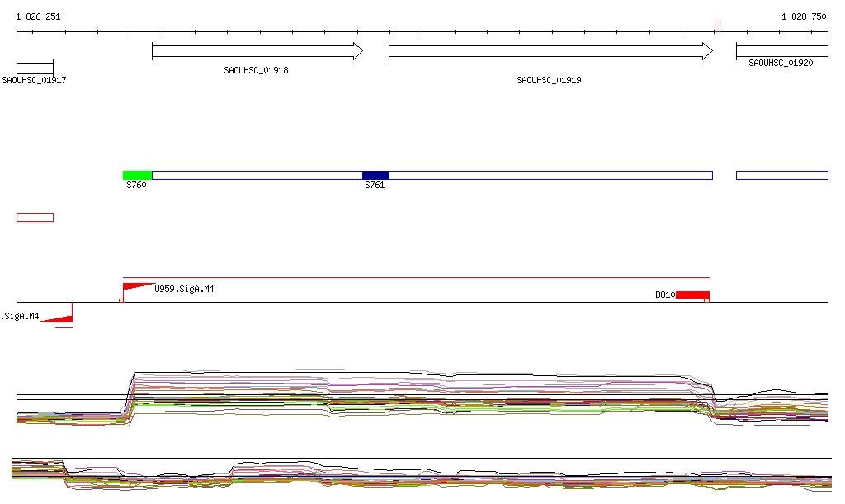The image size is (845, 504).
Task: Click the SAOUHSC_01918 text label
Action: coord(256,71)
